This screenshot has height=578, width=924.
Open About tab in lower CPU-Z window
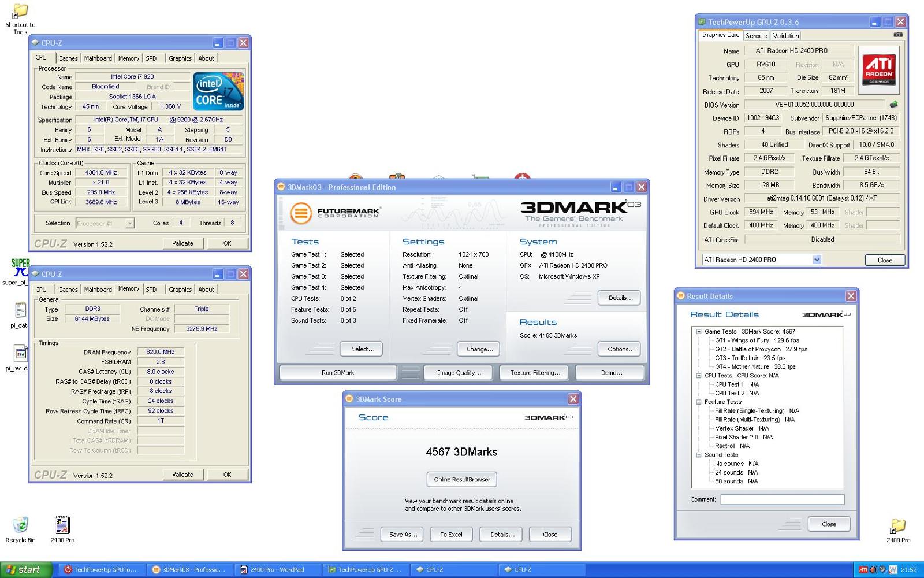click(x=206, y=290)
